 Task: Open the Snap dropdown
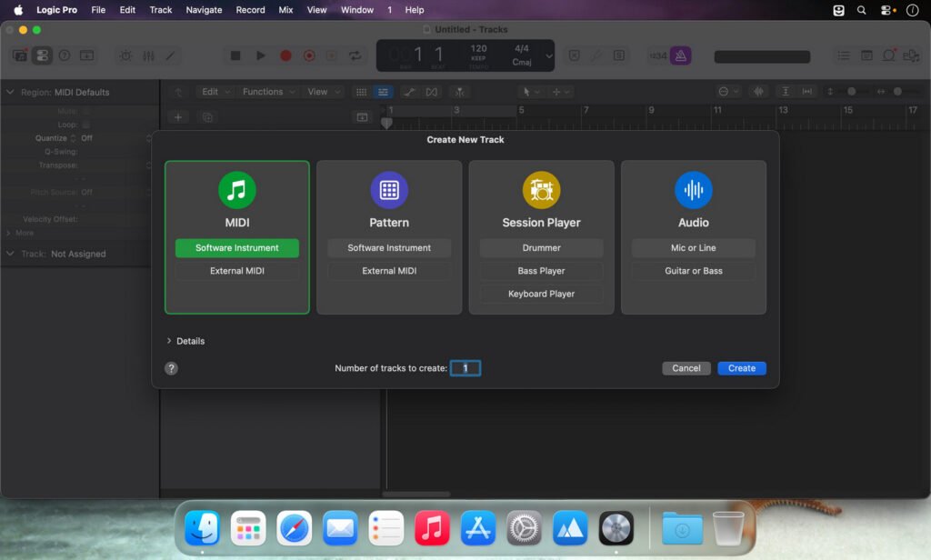coord(728,92)
